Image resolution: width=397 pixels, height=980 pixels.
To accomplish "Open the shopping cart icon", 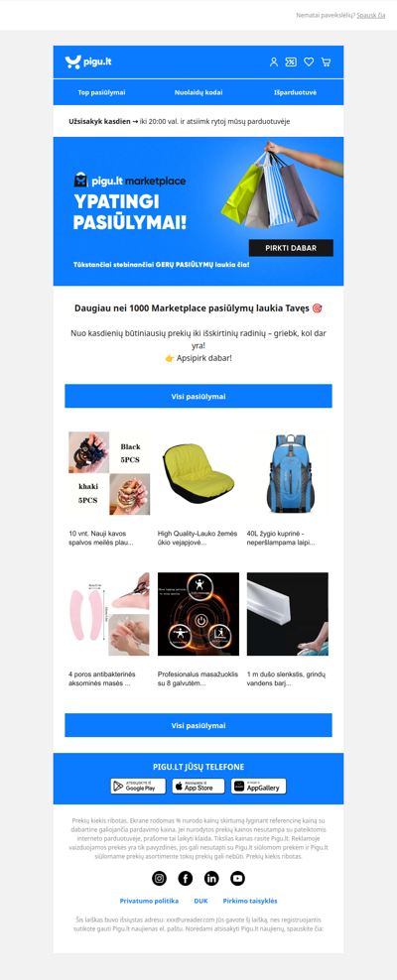I will pos(326,61).
